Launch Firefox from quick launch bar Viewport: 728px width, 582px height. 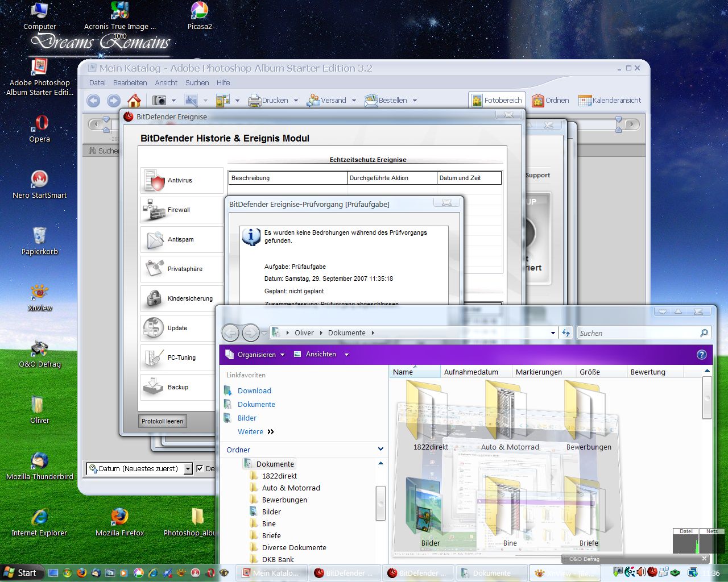click(82, 573)
